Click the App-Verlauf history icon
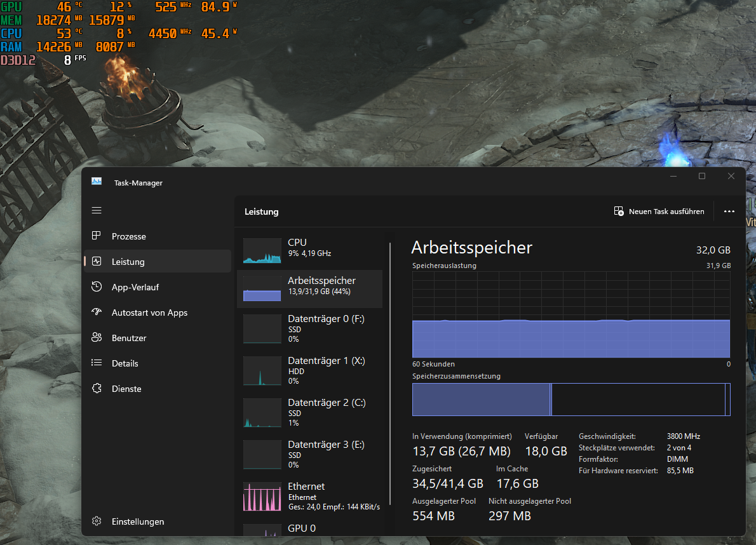Viewport: 756px width, 545px height. point(97,286)
